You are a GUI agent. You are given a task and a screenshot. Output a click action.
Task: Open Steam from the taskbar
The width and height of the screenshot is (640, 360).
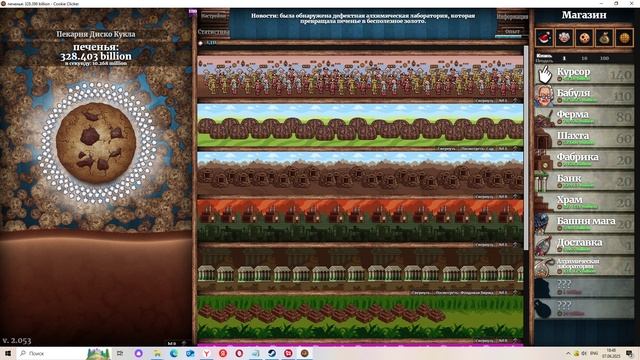coord(272,353)
